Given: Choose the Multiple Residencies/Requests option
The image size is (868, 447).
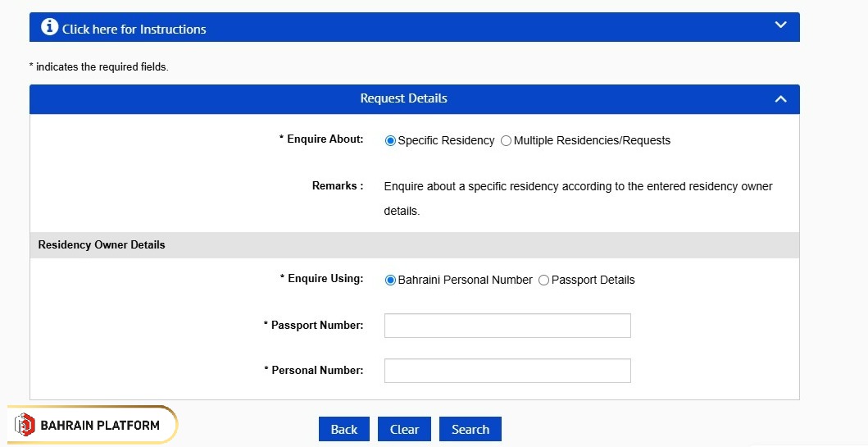Looking at the screenshot, I should (507, 141).
